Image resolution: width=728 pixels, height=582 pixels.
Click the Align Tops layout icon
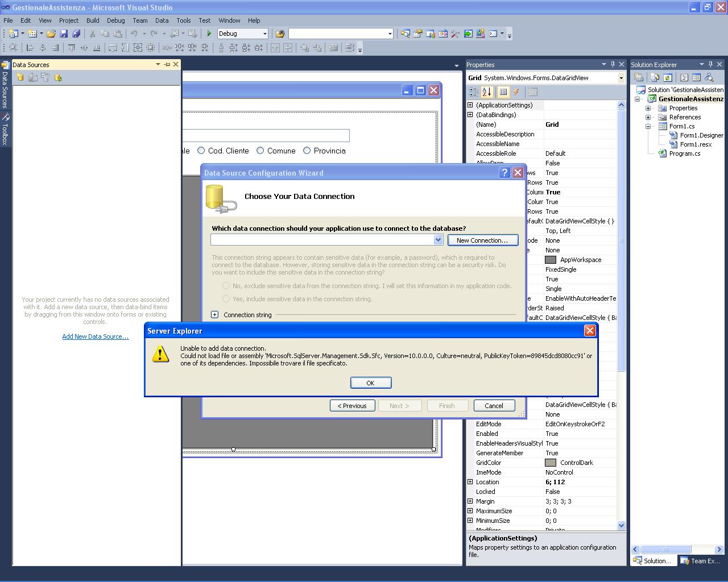72,48
